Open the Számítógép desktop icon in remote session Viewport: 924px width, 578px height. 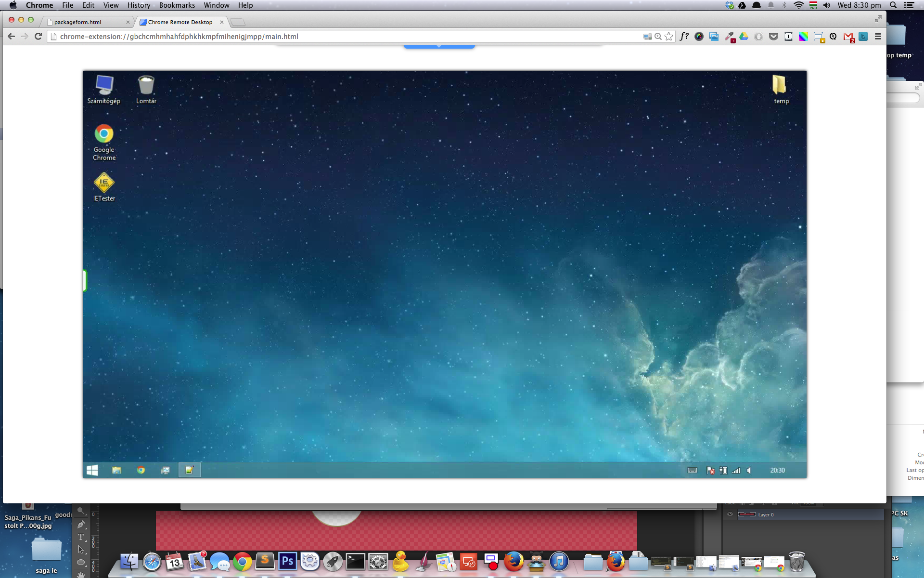click(x=104, y=90)
